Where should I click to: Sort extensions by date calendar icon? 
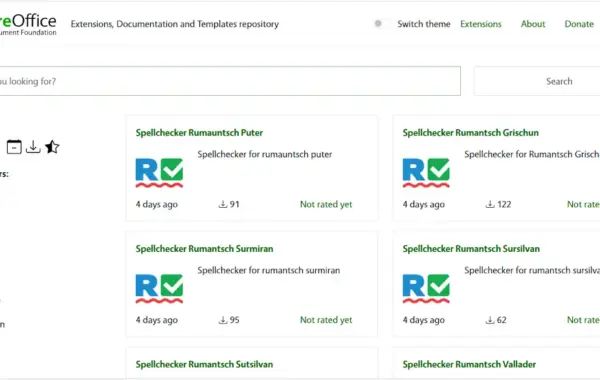pyautogui.click(x=14, y=147)
